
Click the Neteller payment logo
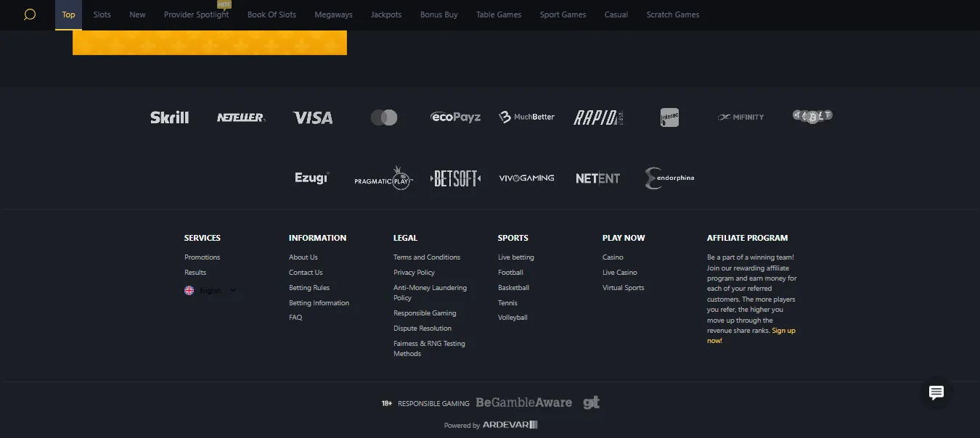[x=241, y=117]
